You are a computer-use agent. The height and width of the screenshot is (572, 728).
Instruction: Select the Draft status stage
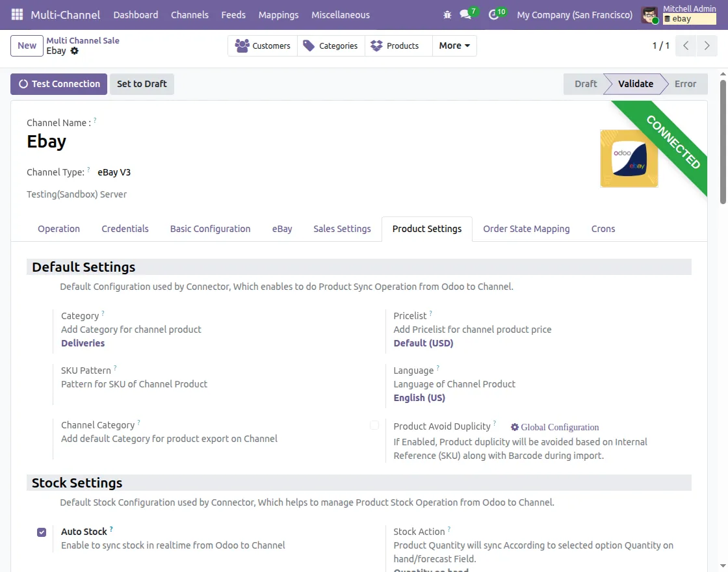point(585,84)
